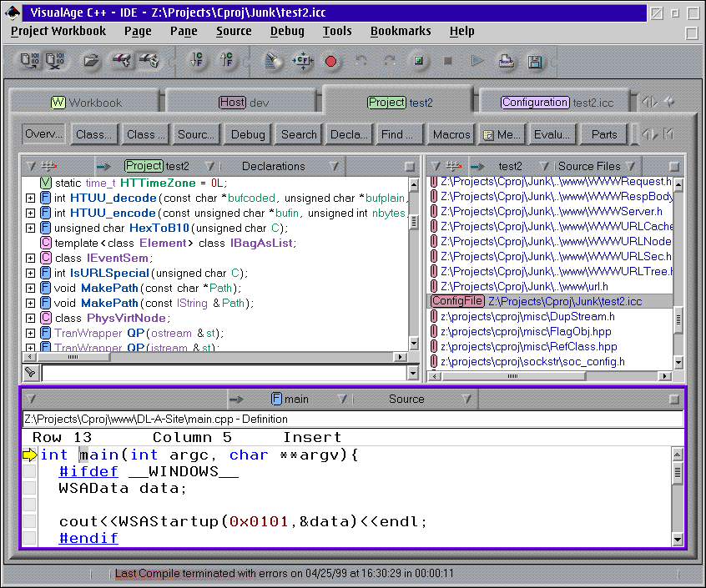Click the Last Compile status bar message
Viewport: 706px width, 588px height.
point(284,574)
